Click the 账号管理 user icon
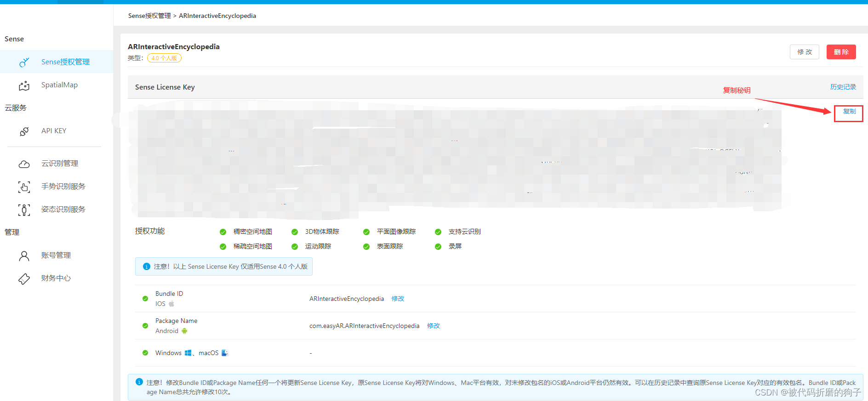 [24, 256]
